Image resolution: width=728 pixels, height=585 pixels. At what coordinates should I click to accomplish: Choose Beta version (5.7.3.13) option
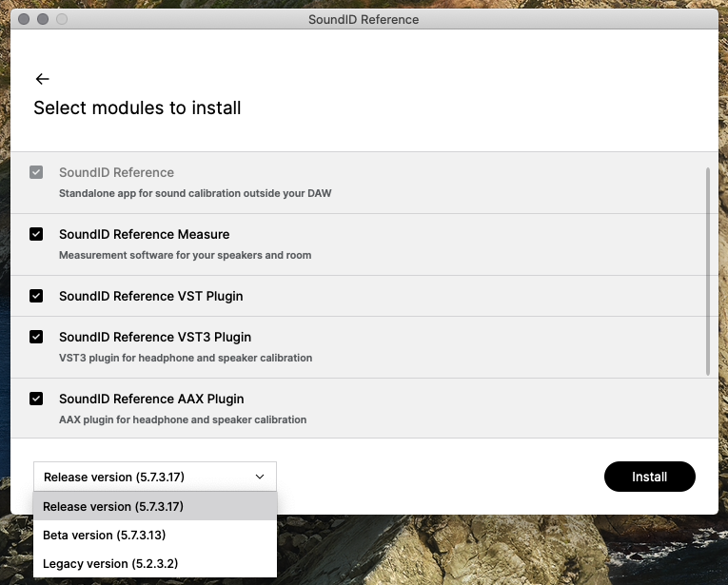(x=155, y=535)
